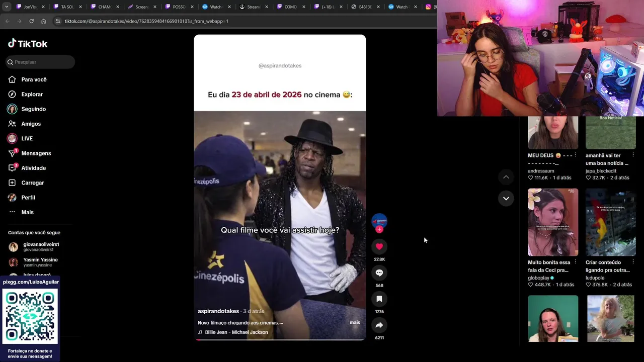Open the andressaum author link
Viewport: 644px width, 362px height.
click(541, 171)
